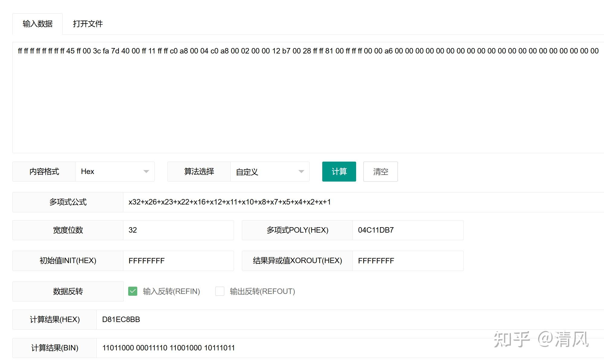This screenshot has width=604, height=364.
Task: Select the 计算结果(BIN) binary result text
Action: (x=168, y=348)
